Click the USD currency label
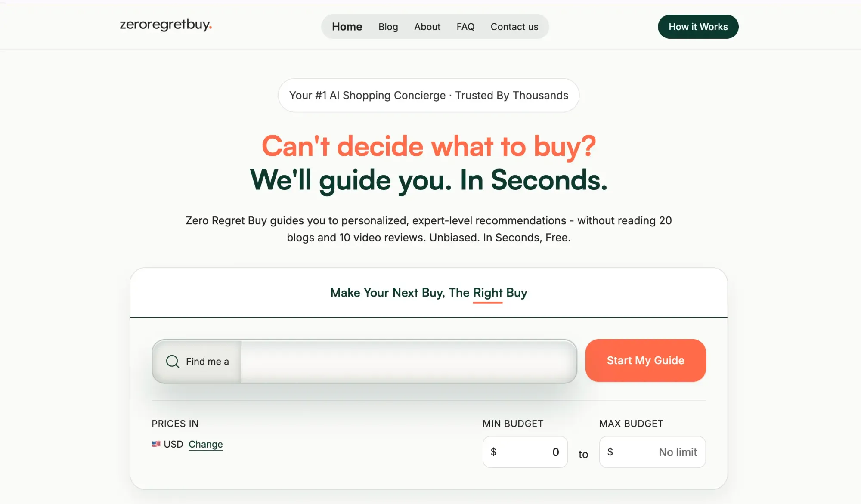861x504 pixels. 173,444
